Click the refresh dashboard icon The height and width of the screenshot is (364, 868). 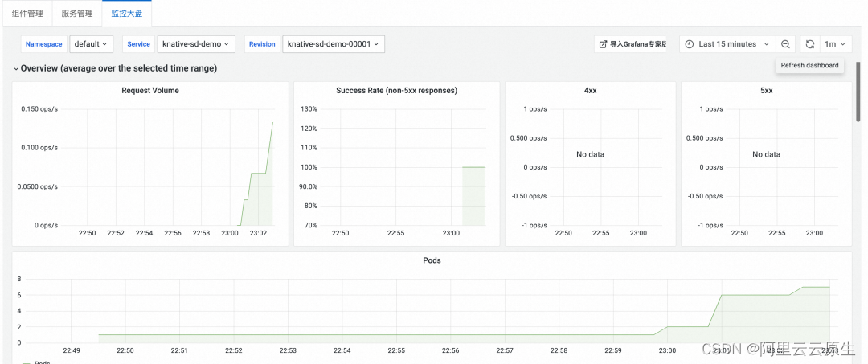click(809, 44)
